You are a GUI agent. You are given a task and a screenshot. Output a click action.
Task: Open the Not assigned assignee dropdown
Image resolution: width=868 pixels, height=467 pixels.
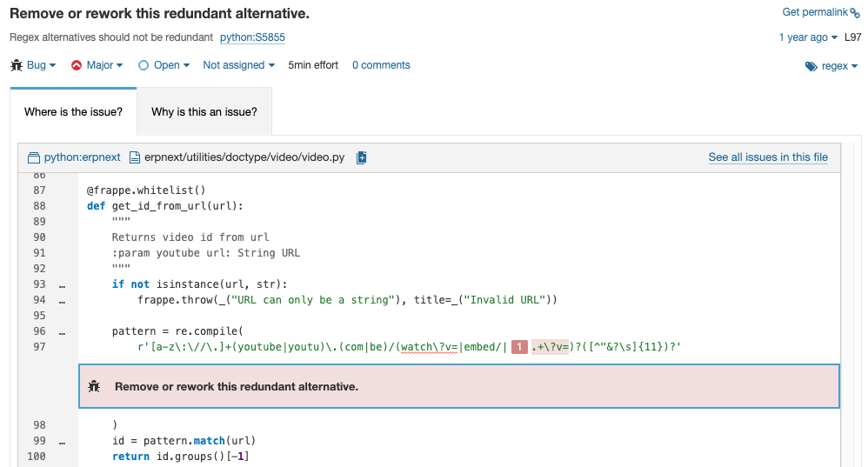pyautogui.click(x=238, y=65)
